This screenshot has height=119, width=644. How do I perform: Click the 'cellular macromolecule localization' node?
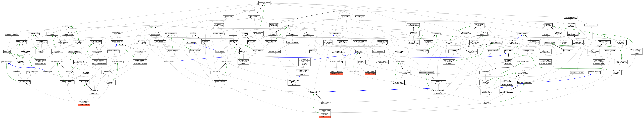(x=360, y=42)
